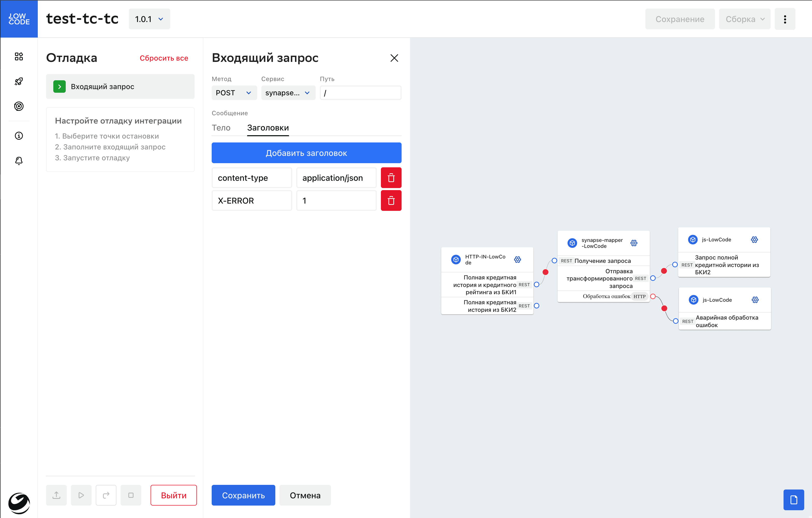Screen dimensions: 812x518
Task: Toggle breakpoint on Обработка ошибок connection
Action: point(664,308)
